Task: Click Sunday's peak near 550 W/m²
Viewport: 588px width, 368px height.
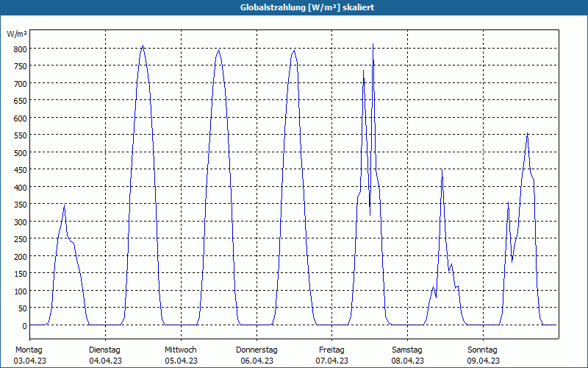Action: [527, 133]
